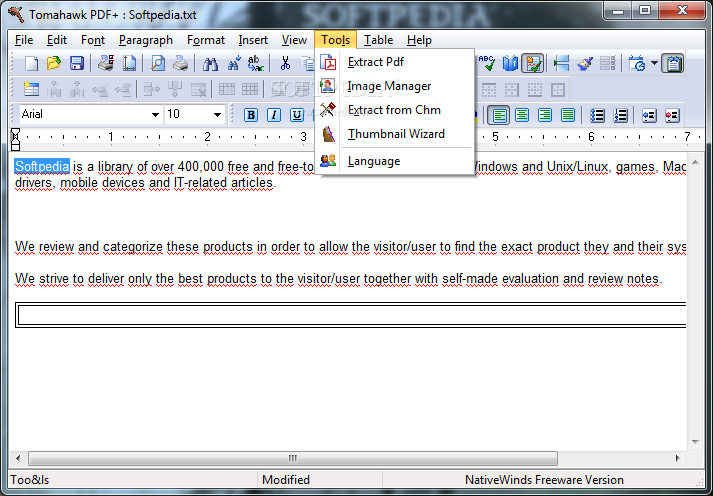
Task: Print the document using the printer icon
Action: tap(181, 63)
